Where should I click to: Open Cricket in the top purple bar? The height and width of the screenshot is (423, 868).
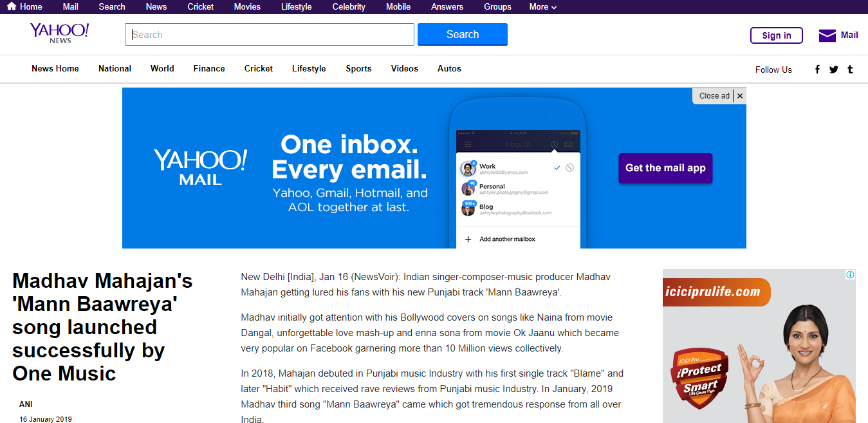(201, 7)
